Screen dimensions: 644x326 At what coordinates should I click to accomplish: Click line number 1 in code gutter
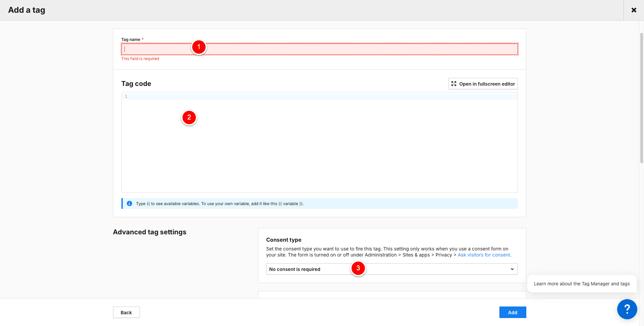tap(126, 96)
